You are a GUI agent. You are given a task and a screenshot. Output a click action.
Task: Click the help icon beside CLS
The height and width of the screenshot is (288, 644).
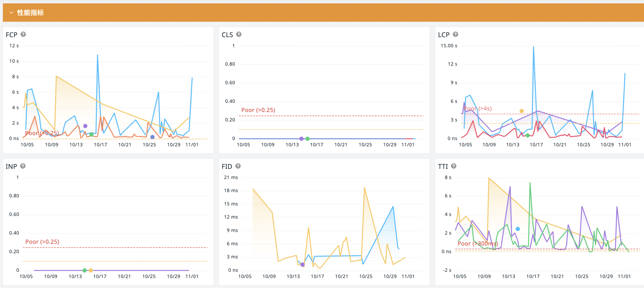[239, 34]
